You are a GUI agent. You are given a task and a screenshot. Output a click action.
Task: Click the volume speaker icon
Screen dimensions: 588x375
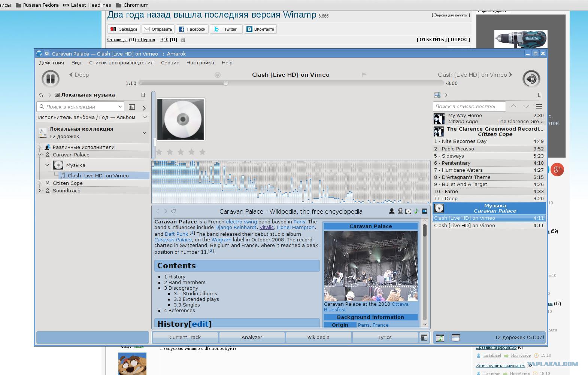[531, 79]
